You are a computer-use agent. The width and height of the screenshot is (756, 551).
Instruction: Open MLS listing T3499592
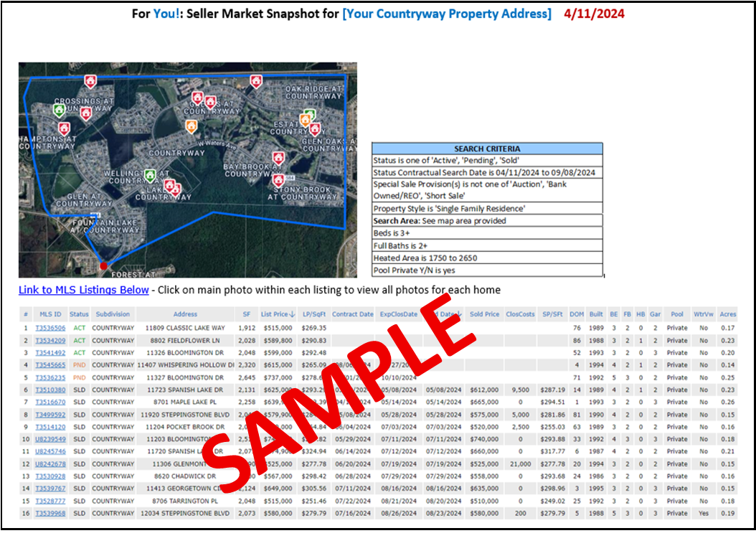pyautogui.click(x=50, y=415)
